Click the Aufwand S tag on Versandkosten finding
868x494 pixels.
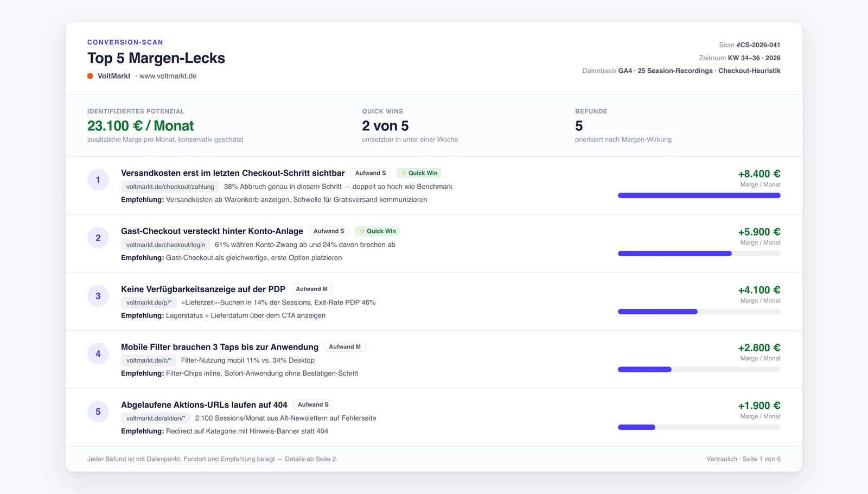371,173
